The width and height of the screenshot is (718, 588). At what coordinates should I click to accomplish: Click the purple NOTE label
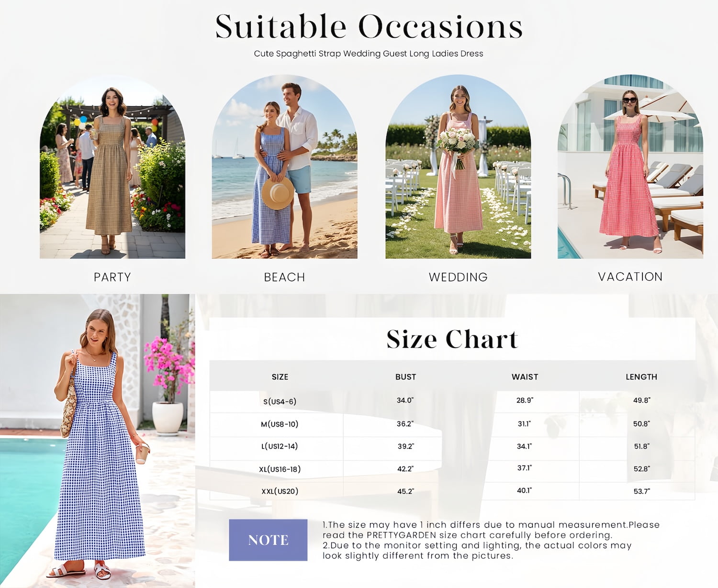[x=268, y=540]
